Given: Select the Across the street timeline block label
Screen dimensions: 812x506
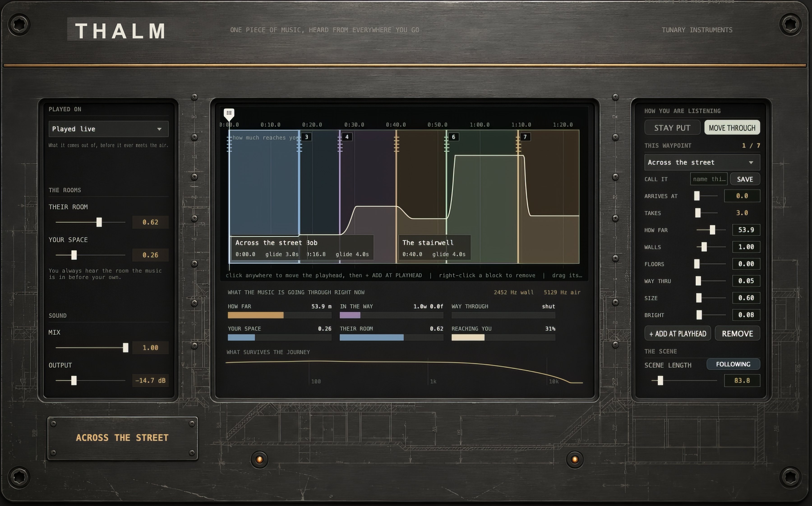Looking at the screenshot, I should (269, 243).
